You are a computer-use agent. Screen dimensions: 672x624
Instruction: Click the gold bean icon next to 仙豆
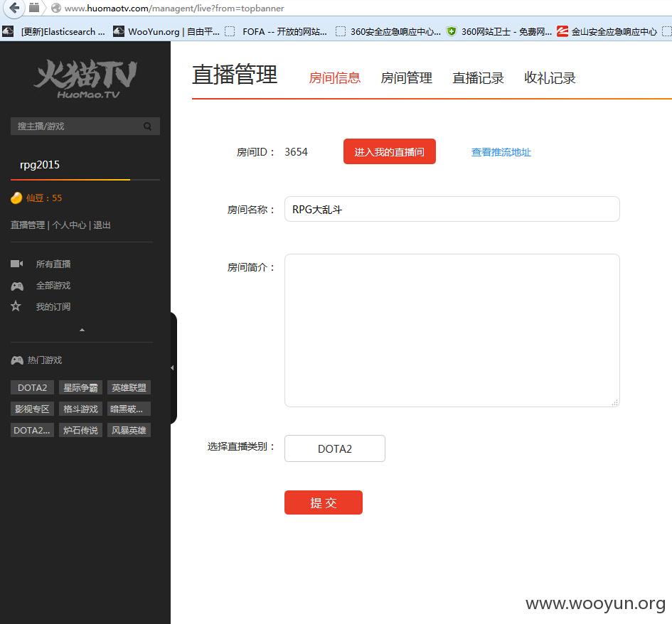click(x=16, y=198)
